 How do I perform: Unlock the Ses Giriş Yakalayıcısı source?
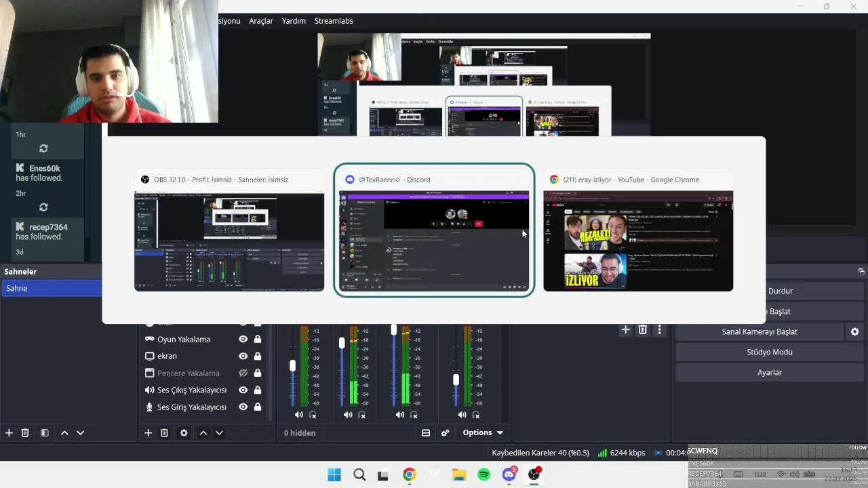(258, 407)
